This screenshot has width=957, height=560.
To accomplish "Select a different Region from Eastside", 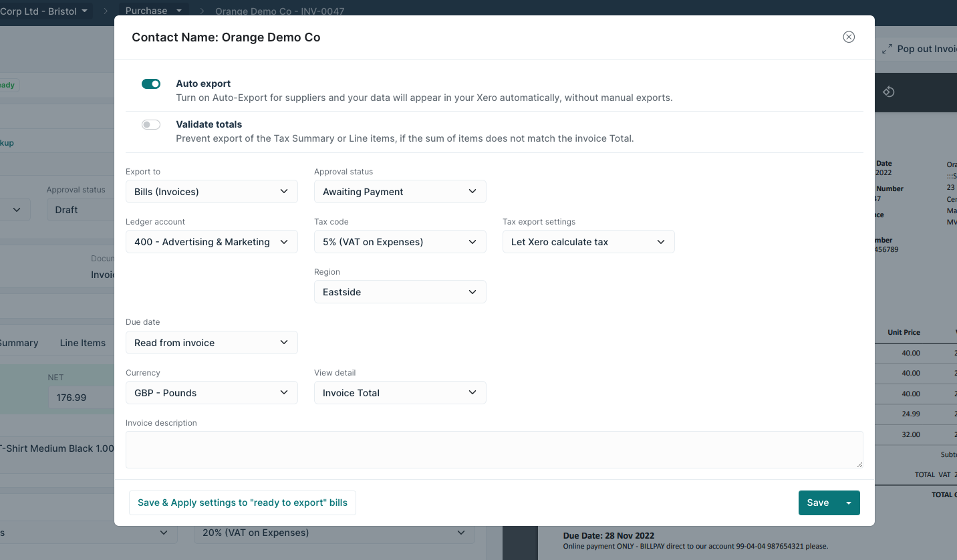I will 400,292.
